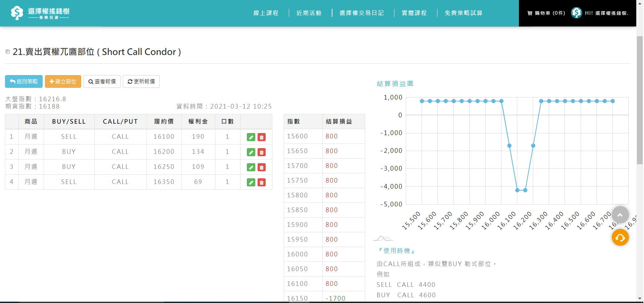Click premium value 69
The height and width of the screenshot is (303, 644).
tap(198, 182)
